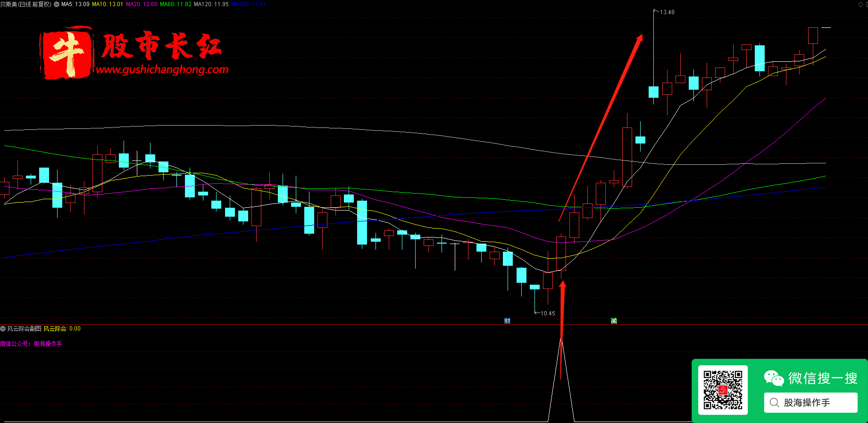Select the 贝斯美(日线 前复权) chart title
The width and height of the screenshot is (868, 423).
(x=26, y=4)
